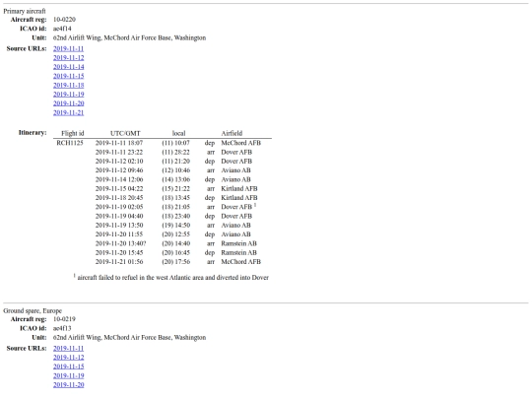Click the 'Itinerary:' label
532x399 pixels.
[33, 133]
